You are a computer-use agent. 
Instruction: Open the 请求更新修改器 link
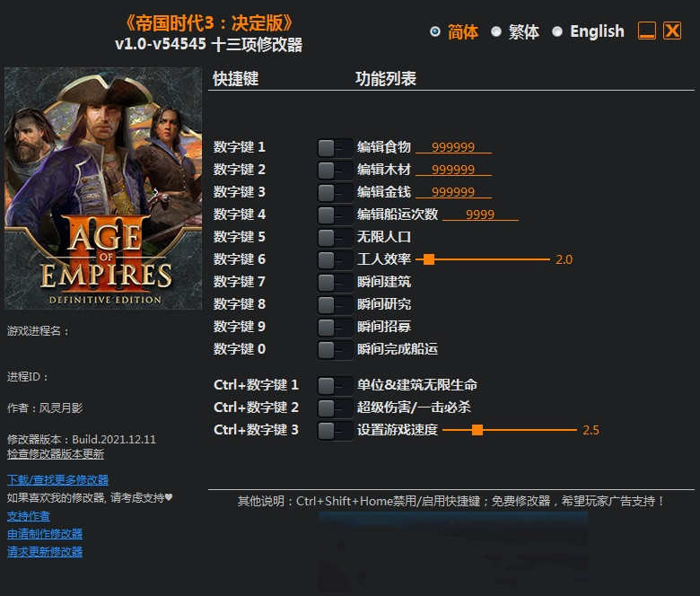tap(45, 552)
